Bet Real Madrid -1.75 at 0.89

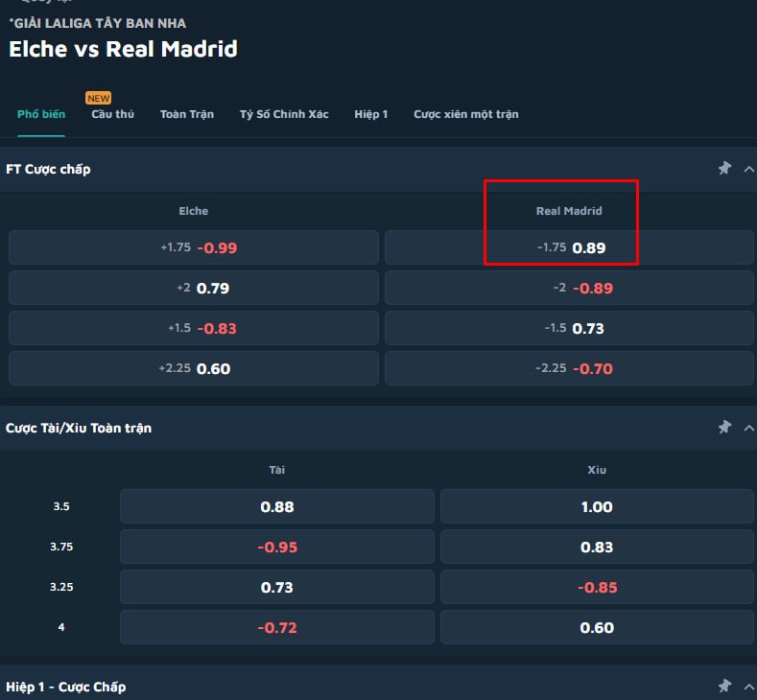pyautogui.click(x=569, y=247)
